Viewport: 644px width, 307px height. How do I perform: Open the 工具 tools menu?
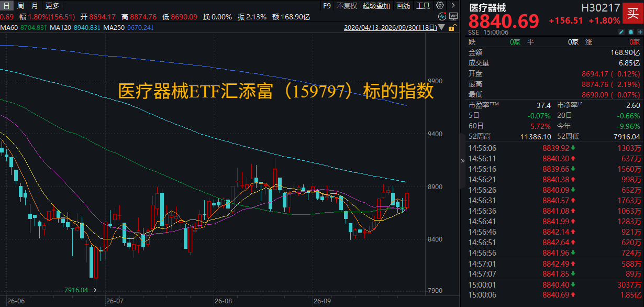tap(423, 6)
